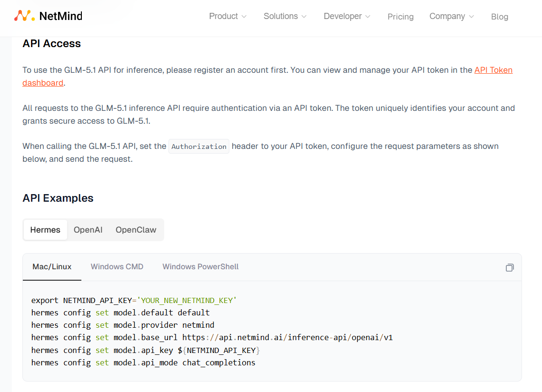Click the NetMind logo icon
Screen dimensions: 542x392
coord(24,16)
